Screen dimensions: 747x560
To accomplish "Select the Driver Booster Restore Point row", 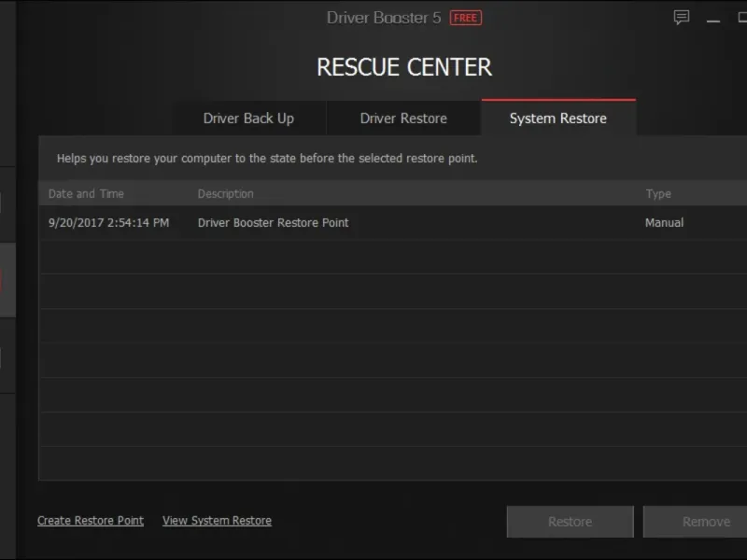I will point(393,222).
